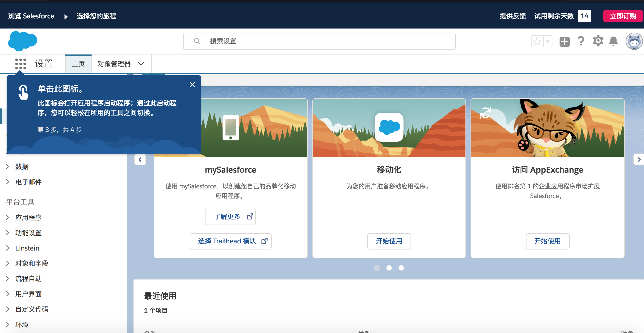644x333 pixels.
Task: Click the 移动化 card cloud image
Action: [389, 127]
